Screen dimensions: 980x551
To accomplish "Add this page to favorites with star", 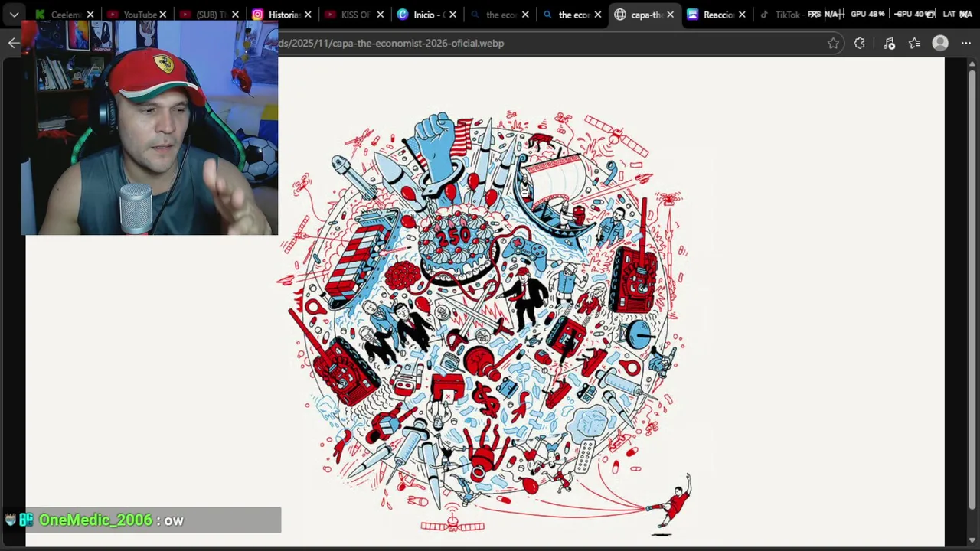I will pos(833,44).
